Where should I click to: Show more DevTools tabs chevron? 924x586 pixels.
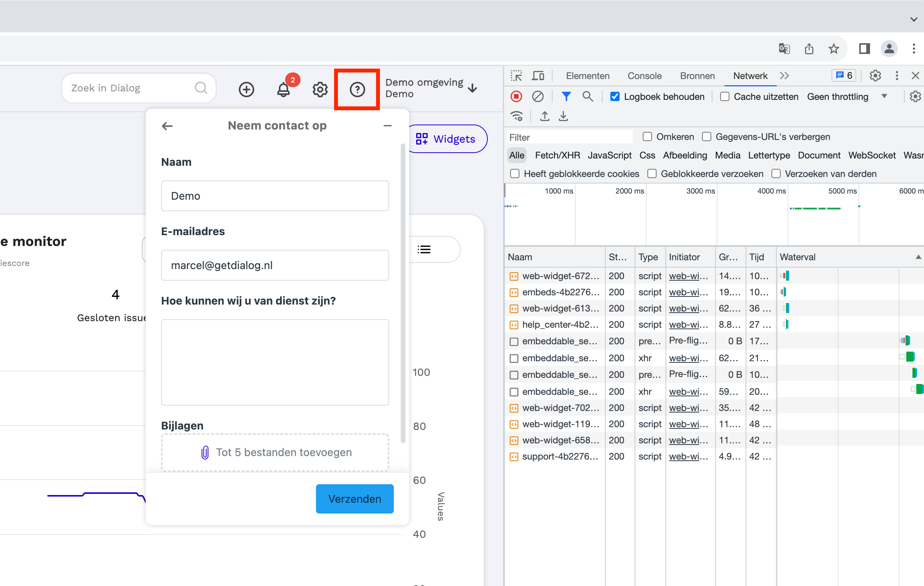click(785, 76)
